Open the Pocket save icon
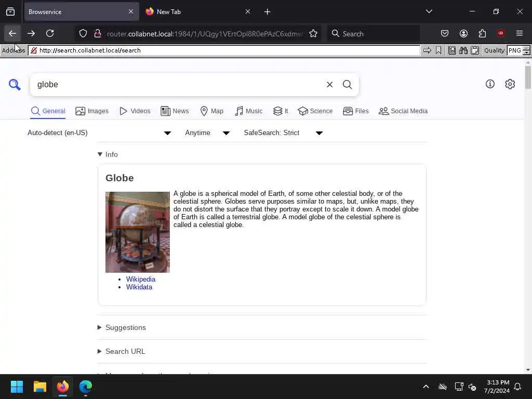Screen dimensions: 532x399 [x=445, y=33]
